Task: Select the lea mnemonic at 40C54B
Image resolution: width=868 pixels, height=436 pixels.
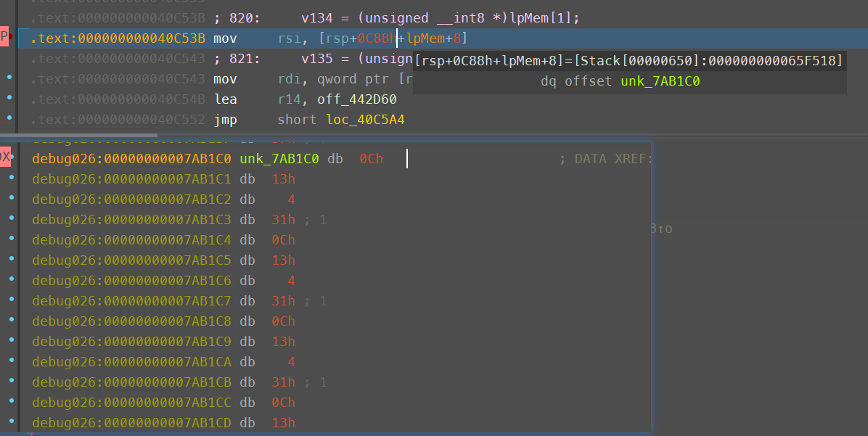Action: [x=225, y=99]
